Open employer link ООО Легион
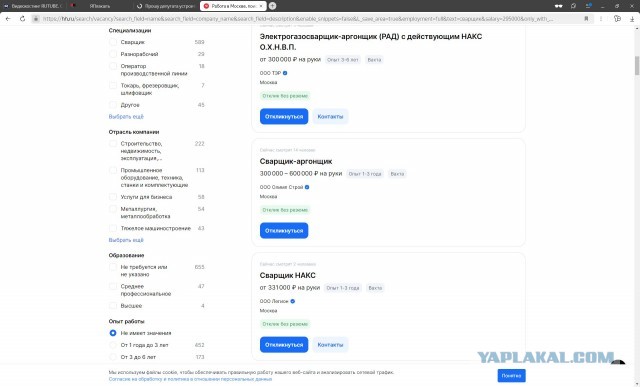Viewport: 640px width, 387px height. pyautogui.click(x=274, y=301)
